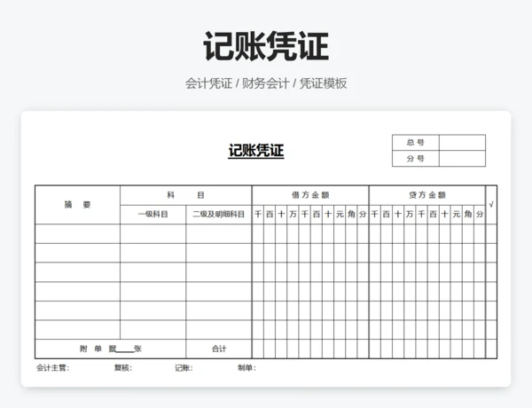Click the blank underline before 张

pyautogui.click(x=125, y=349)
